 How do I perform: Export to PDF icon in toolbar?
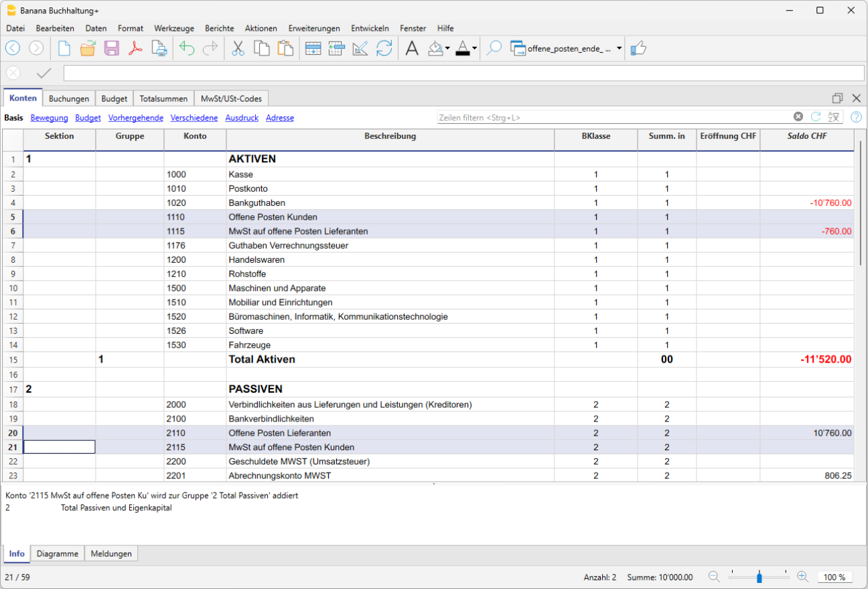(x=135, y=48)
